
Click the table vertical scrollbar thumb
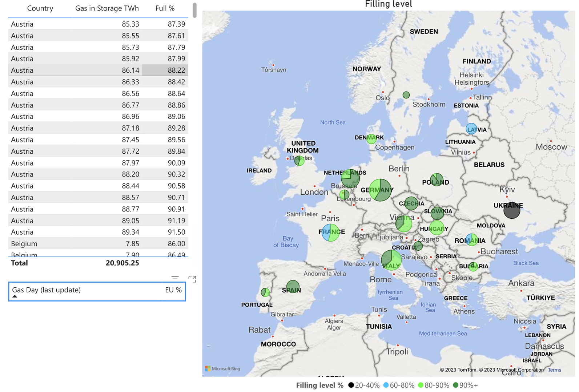click(x=195, y=10)
